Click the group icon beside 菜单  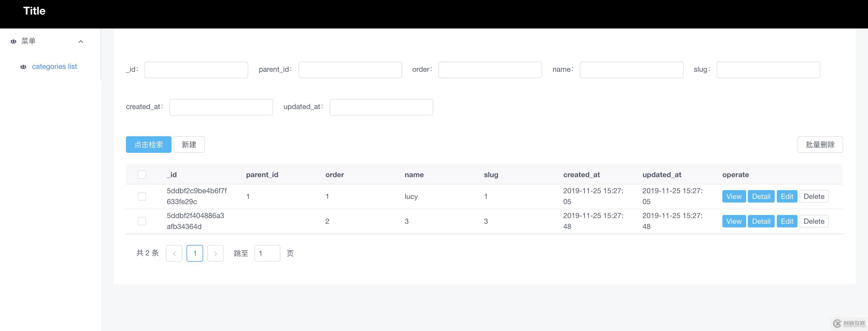pos(13,41)
